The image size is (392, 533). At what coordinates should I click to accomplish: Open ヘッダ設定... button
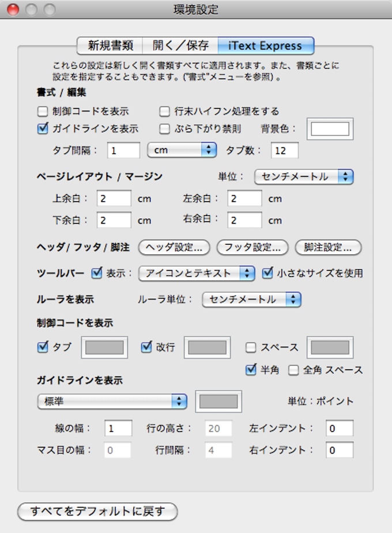pyautogui.click(x=174, y=247)
